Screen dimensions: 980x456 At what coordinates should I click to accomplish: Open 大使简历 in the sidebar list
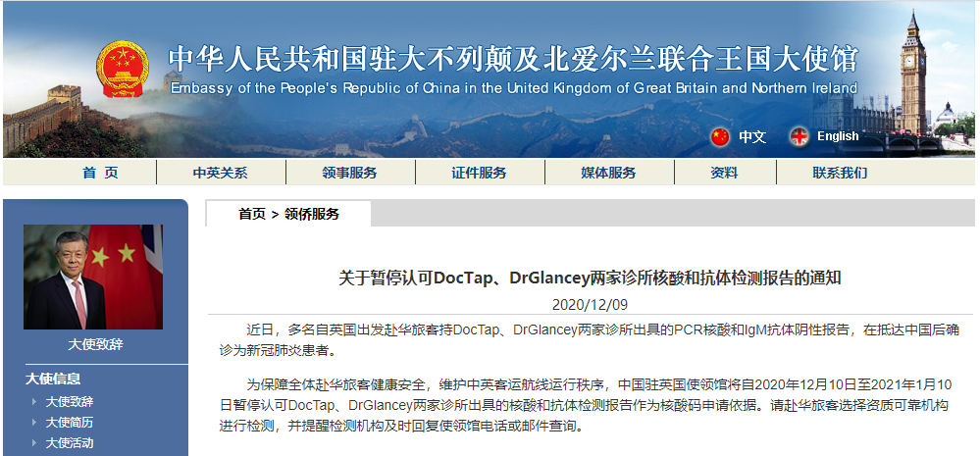(x=70, y=423)
